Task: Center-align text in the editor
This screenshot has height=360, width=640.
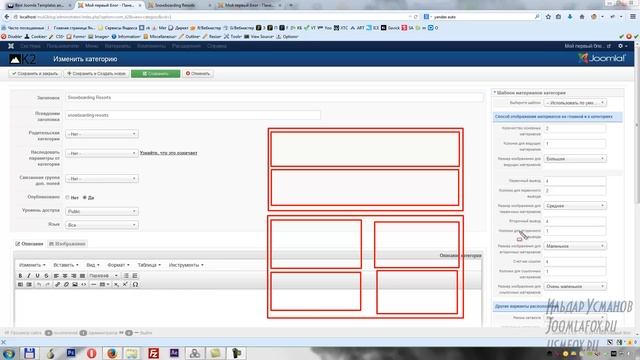Action: point(65,276)
